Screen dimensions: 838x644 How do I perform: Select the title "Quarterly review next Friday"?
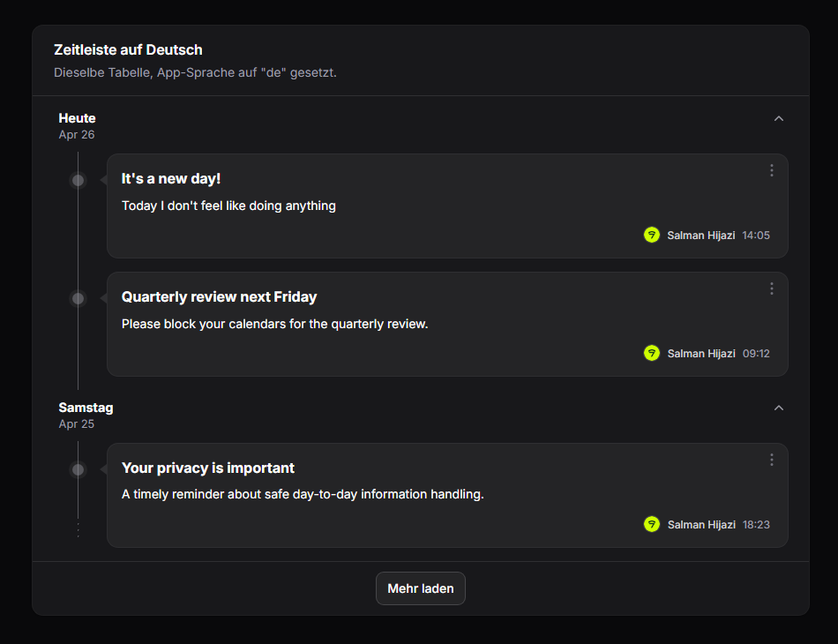click(x=220, y=296)
